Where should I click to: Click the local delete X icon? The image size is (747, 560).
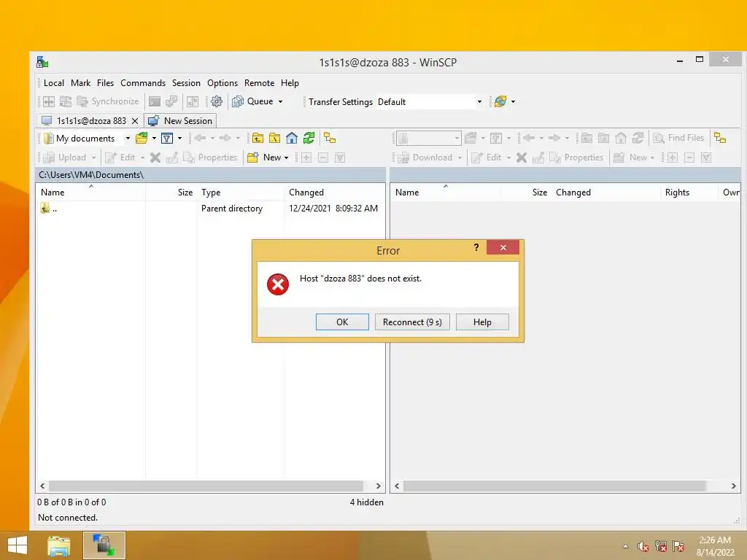155,157
